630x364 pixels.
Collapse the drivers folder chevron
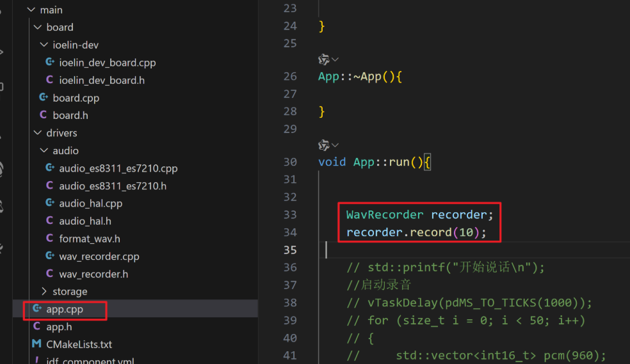[38, 133]
